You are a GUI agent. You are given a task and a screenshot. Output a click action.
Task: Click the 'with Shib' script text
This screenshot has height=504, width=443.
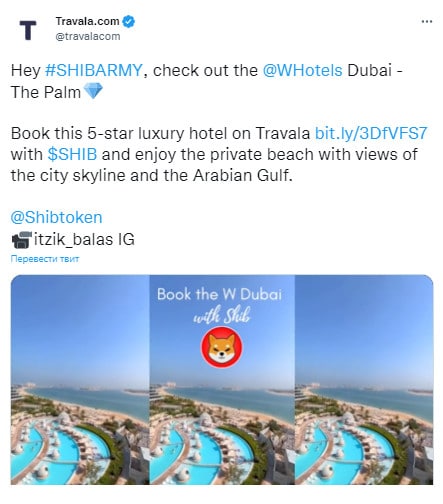(x=221, y=316)
